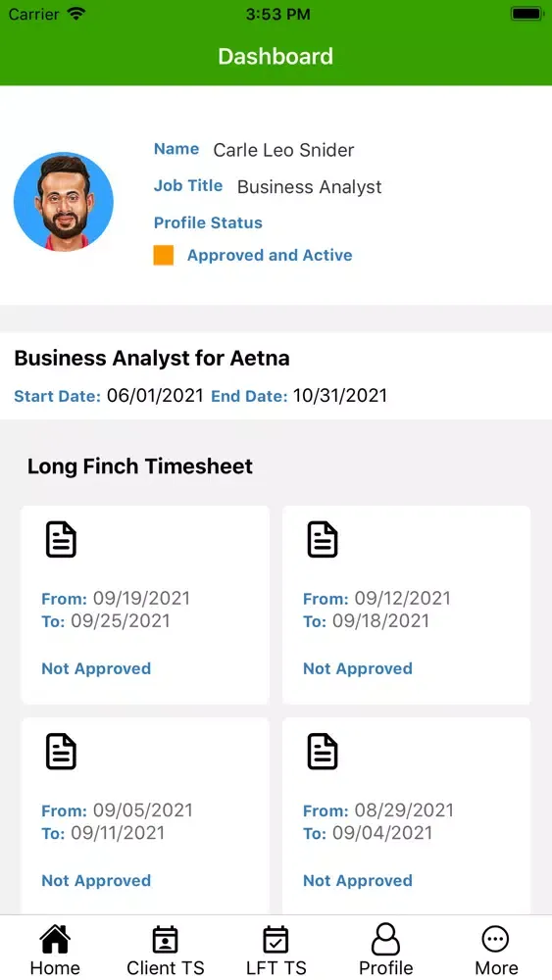Click the end date 10/31/2021

click(x=340, y=396)
